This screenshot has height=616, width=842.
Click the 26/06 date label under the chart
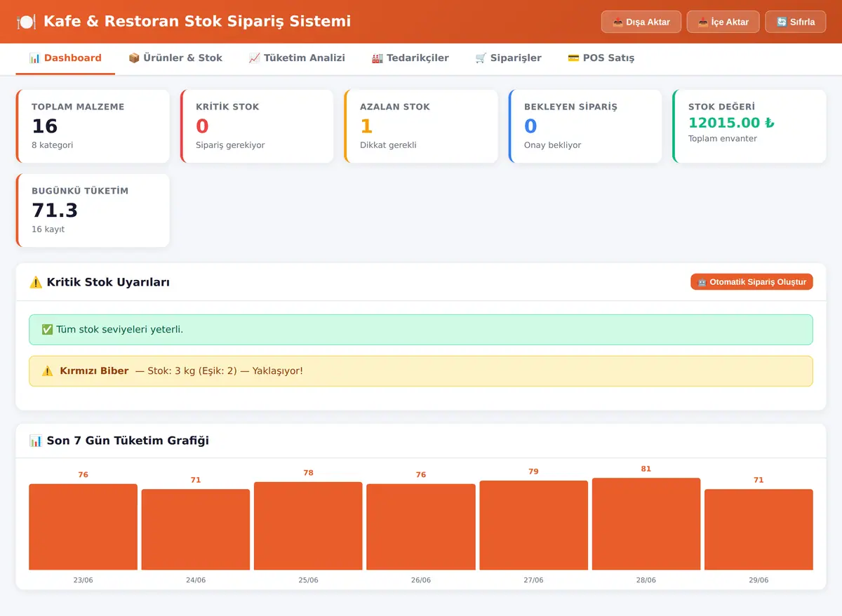coord(421,580)
